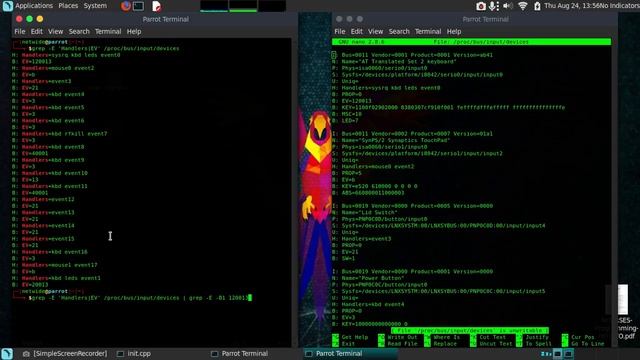Click the 'SynPS/2 Synaptics TouchPad' name line
This screenshot has height=360, width=640.
(391, 140)
